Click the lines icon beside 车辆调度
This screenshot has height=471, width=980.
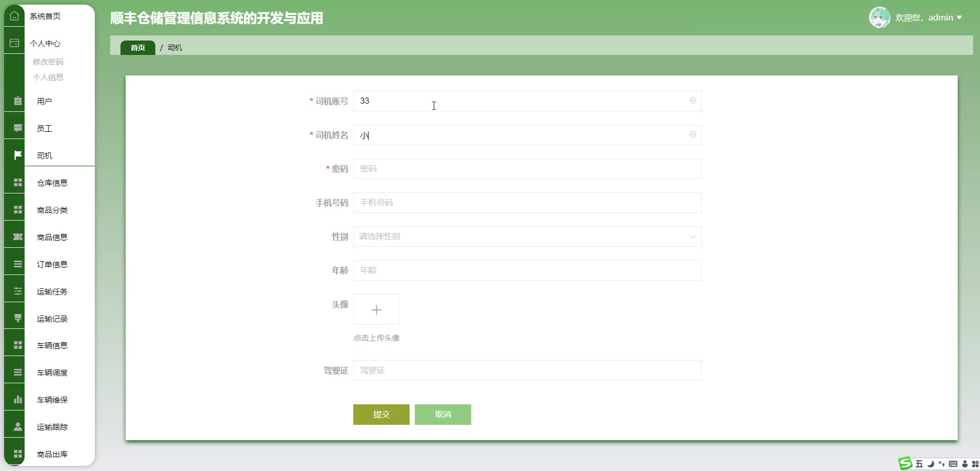tap(18, 372)
